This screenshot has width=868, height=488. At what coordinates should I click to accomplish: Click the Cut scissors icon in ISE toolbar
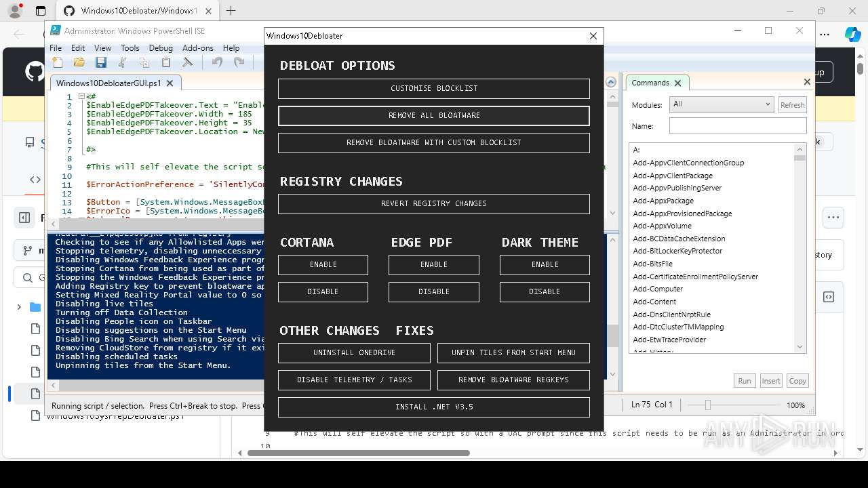(x=123, y=62)
